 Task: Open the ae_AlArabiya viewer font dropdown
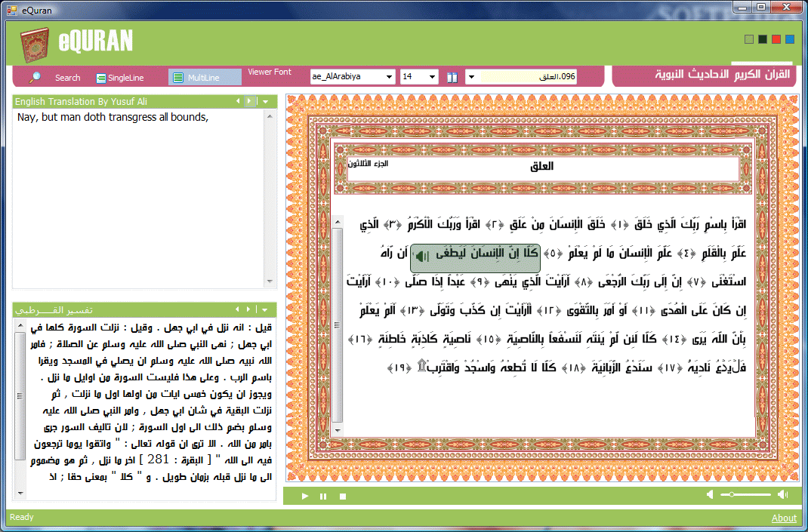coord(353,77)
